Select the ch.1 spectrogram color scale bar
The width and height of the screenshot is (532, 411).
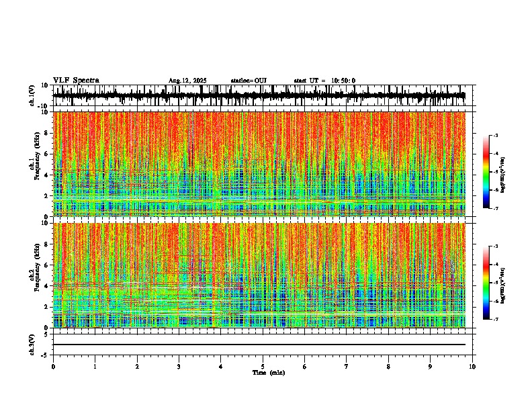486,172
